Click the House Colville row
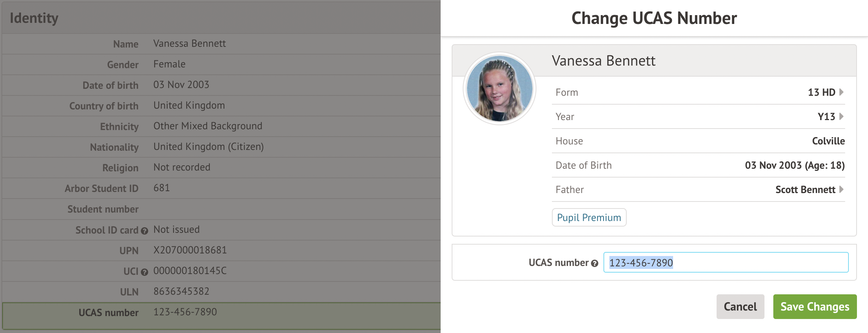The height and width of the screenshot is (333, 868). 698,141
